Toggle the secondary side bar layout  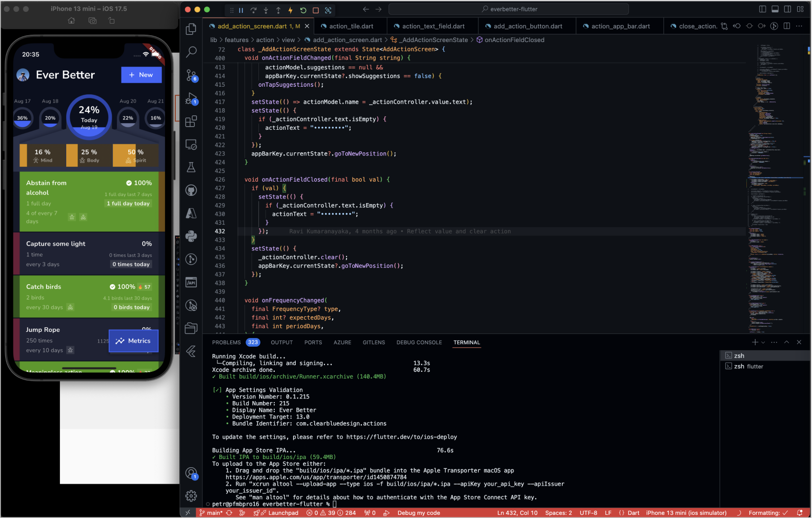(787, 9)
